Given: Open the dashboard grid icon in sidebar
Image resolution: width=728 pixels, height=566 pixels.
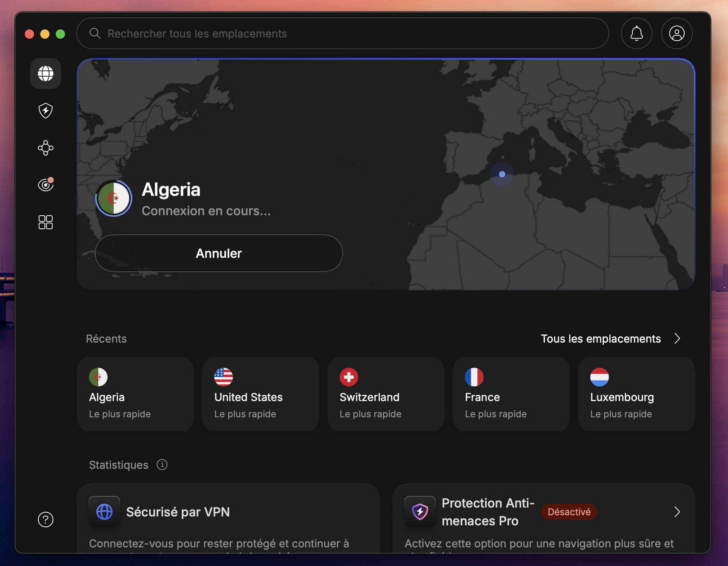Looking at the screenshot, I should coord(46,222).
